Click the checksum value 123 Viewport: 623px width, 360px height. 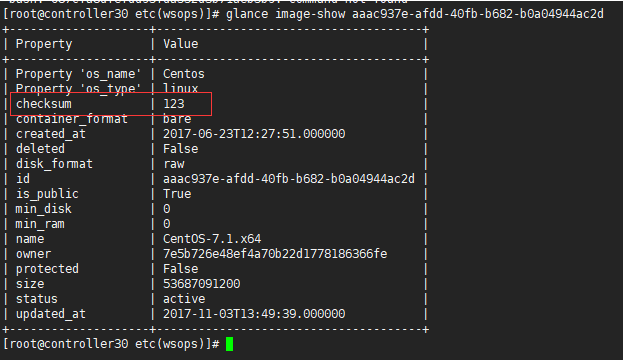pyautogui.click(x=174, y=104)
